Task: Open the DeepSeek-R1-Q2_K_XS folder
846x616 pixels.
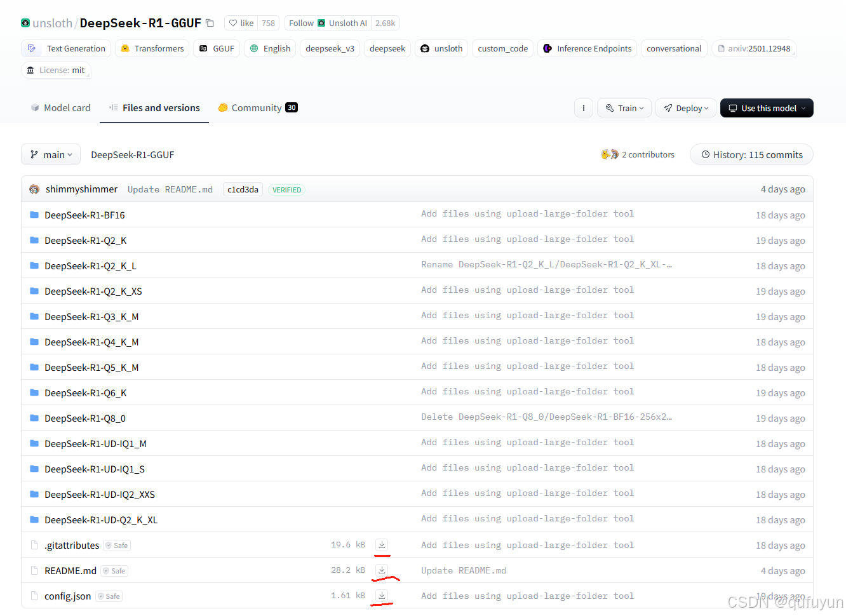Action: pos(93,291)
